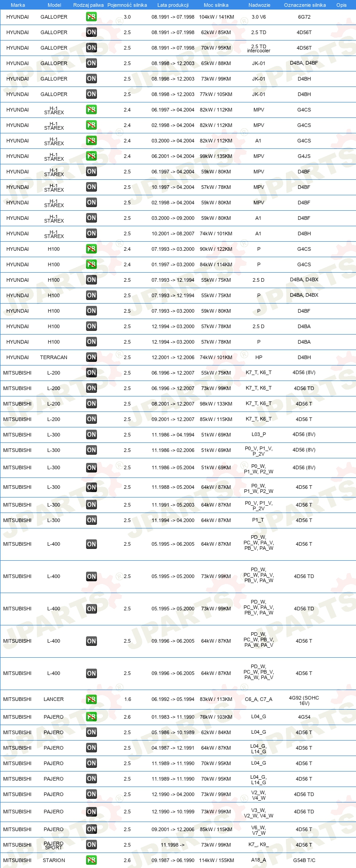The image size is (356, 868).
Task: Click the ON icon for L-200 98kW / 133KM
Action: tap(92, 404)
